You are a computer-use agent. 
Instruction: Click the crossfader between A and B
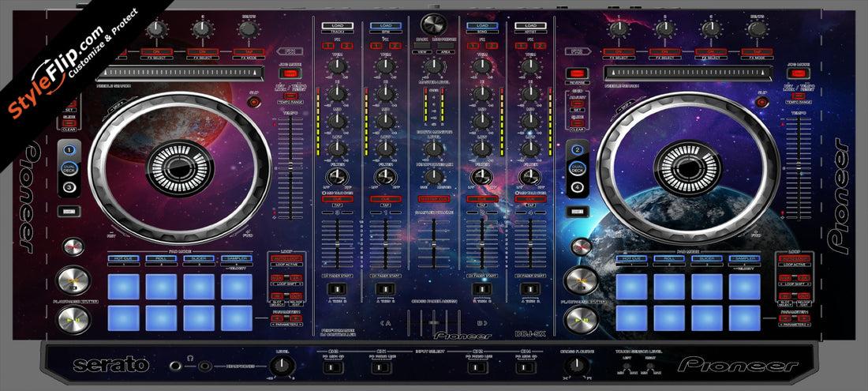tap(433, 321)
